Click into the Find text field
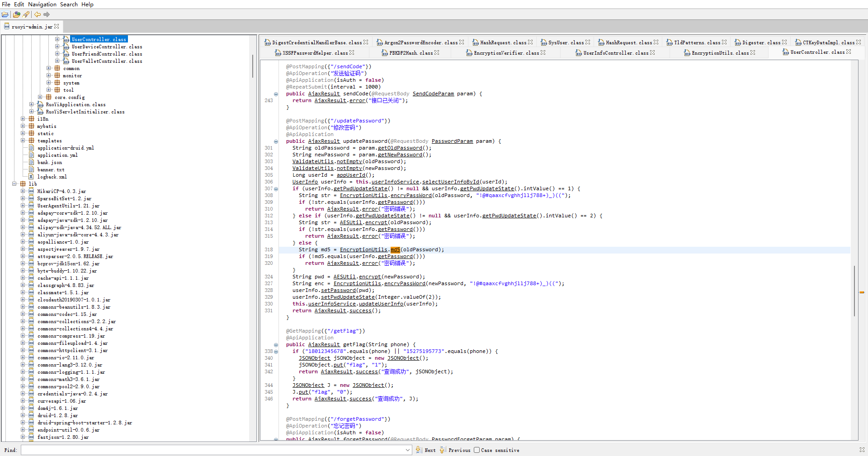The width and height of the screenshot is (868, 456). (212, 450)
